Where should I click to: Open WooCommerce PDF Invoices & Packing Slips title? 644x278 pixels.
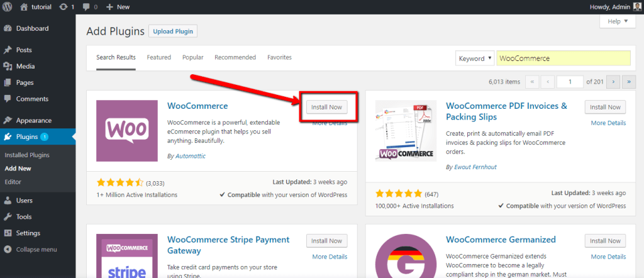coord(507,111)
